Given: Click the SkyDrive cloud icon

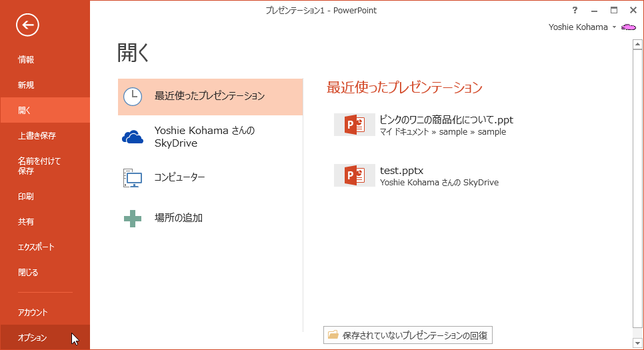Looking at the screenshot, I should (x=133, y=137).
